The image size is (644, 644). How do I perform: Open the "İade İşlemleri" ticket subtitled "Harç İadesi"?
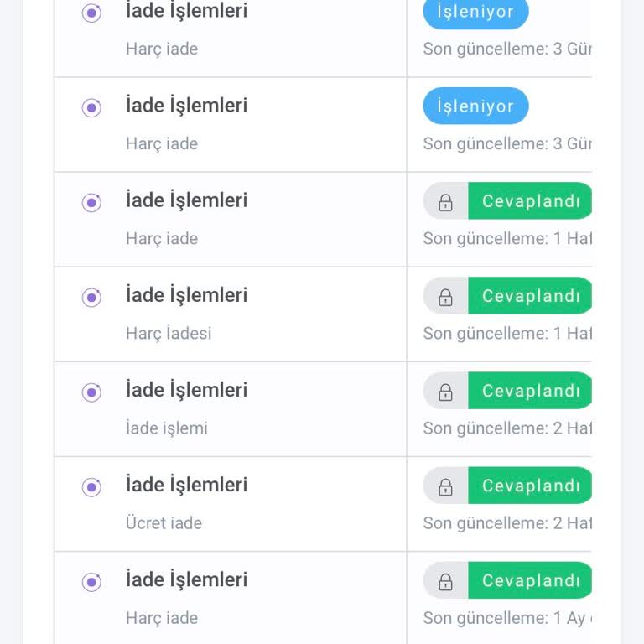click(x=186, y=295)
